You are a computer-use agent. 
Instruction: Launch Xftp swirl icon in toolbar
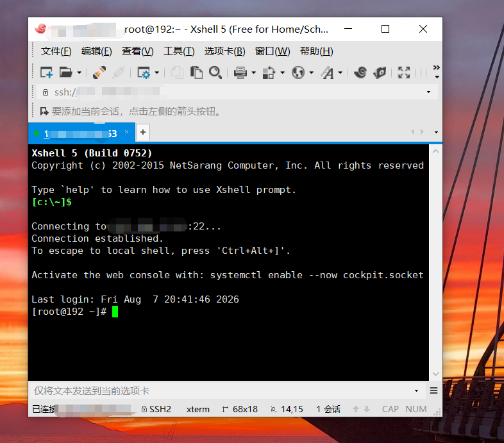(x=360, y=72)
